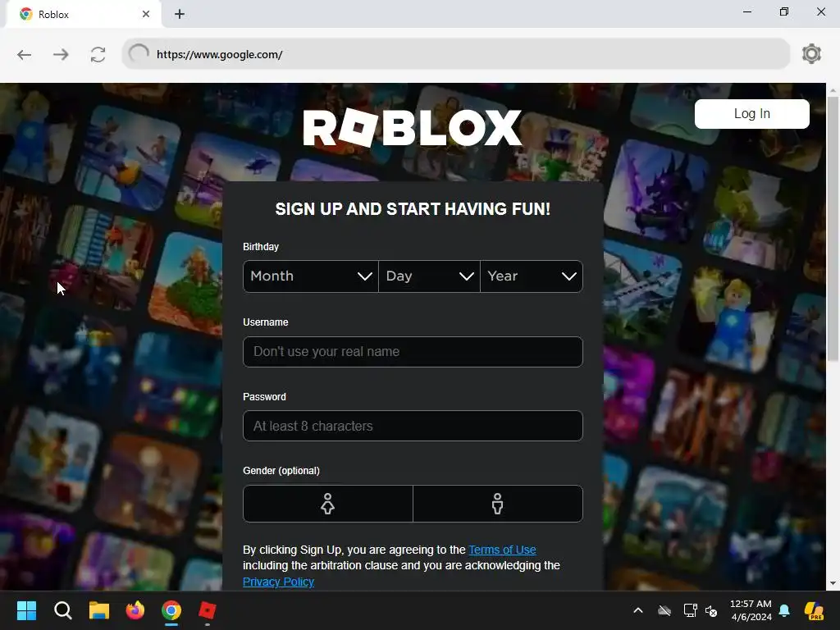Show hidden system tray icons

[638, 610]
